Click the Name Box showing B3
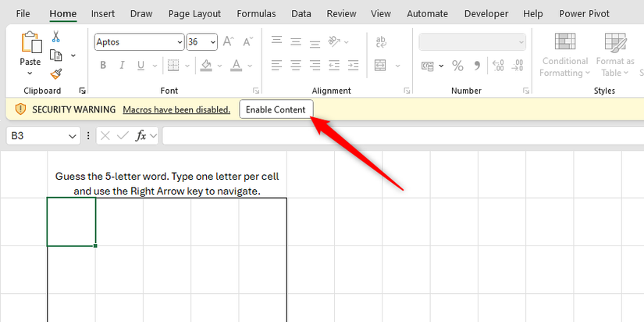 (43, 136)
